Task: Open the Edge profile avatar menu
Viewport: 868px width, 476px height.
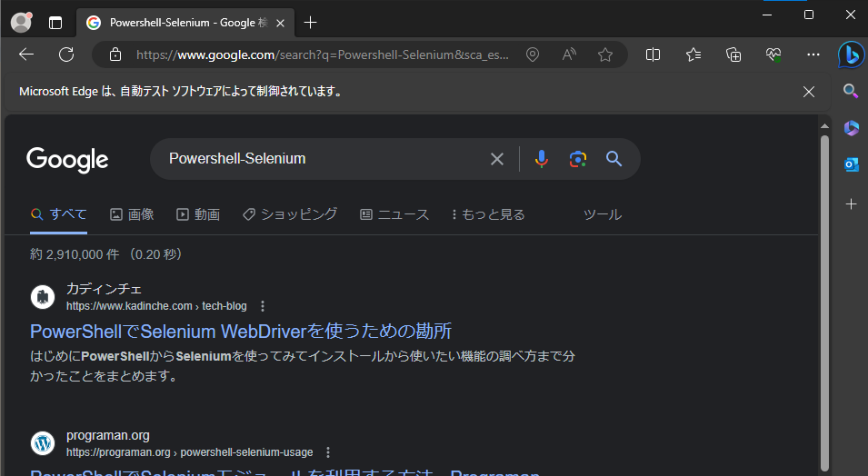Action: coord(21,22)
